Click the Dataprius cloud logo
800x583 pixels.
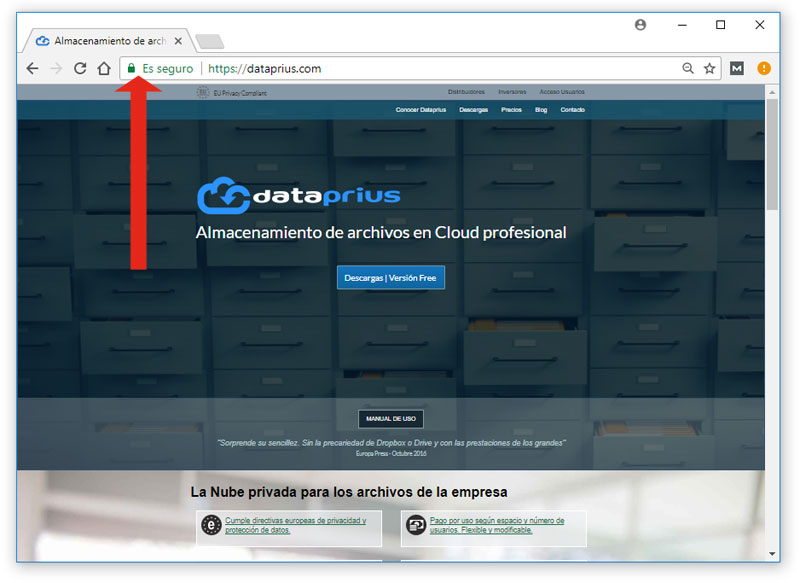(x=298, y=196)
